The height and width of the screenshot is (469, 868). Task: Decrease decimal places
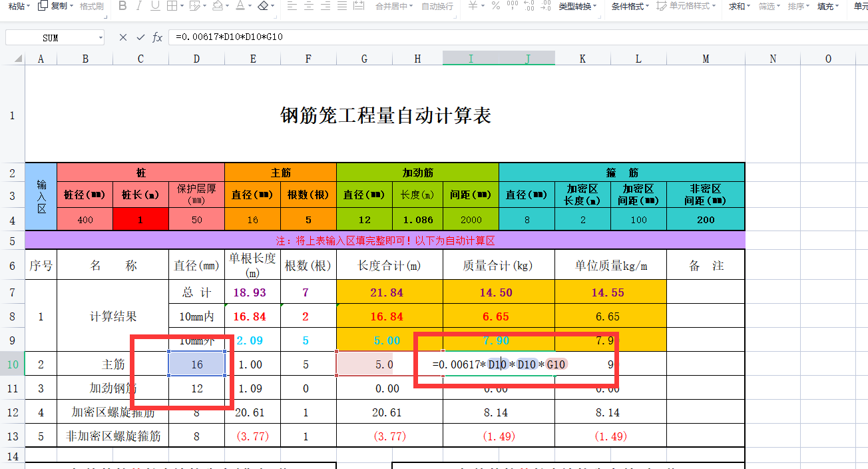point(546,6)
